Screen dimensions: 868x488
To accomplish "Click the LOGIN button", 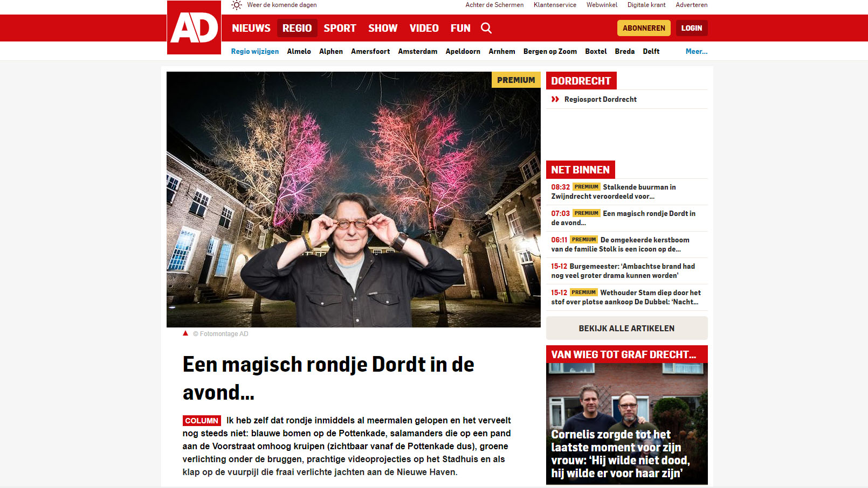I will click(x=692, y=28).
